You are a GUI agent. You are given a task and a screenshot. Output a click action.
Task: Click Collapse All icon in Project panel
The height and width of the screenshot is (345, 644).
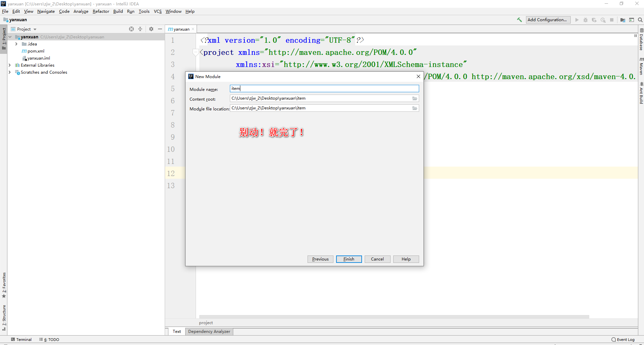(x=140, y=29)
